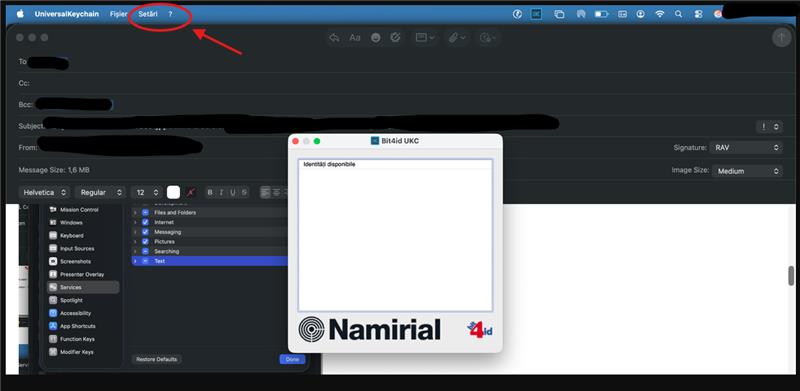800x391 pixels.
Task: Click the attach paperclip icon
Action: [453, 38]
